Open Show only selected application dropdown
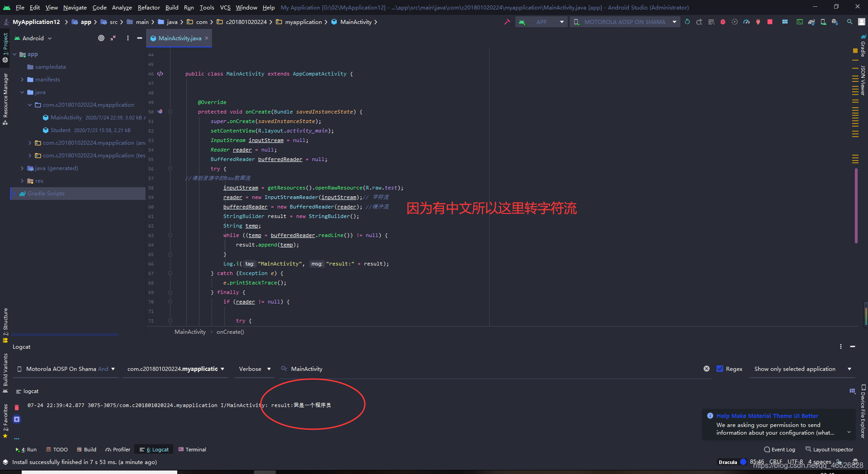The image size is (868, 474). tap(802, 369)
